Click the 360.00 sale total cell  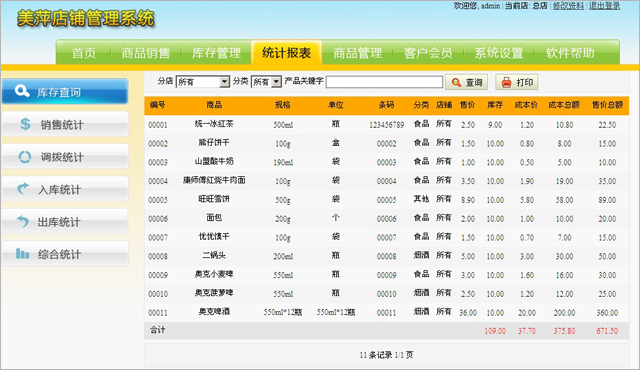tap(607, 313)
